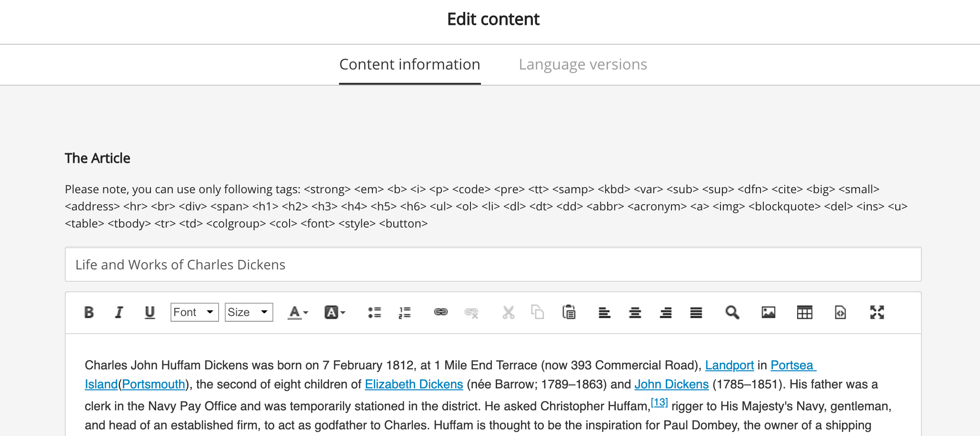Insert a table

click(805, 312)
